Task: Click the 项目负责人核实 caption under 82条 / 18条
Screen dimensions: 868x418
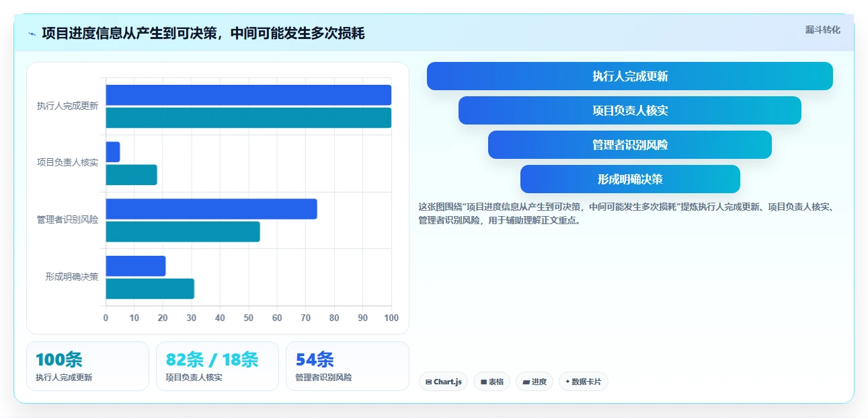Action: coord(194,378)
